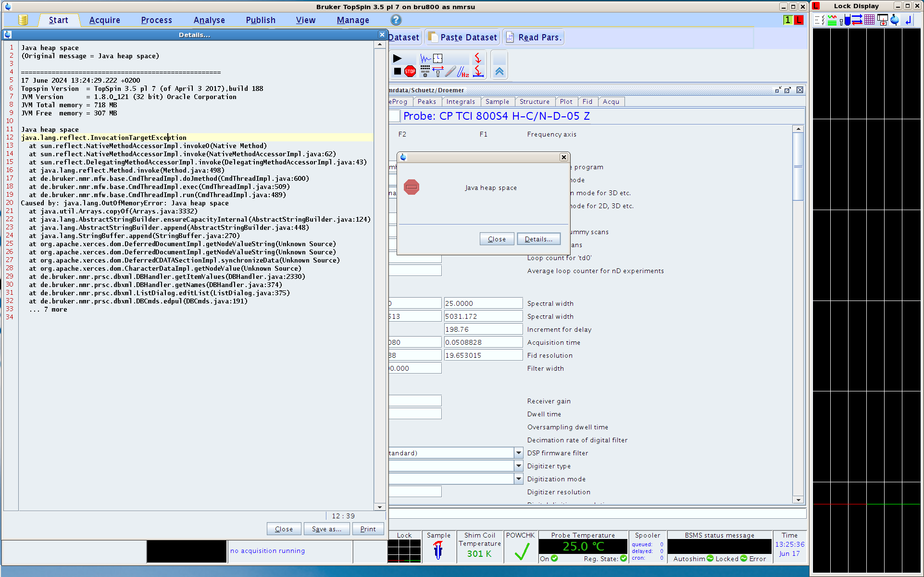Image resolution: width=924 pixels, height=577 pixels.
Task: Click the purple grid icon in Lock Display
Action: pyautogui.click(x=869, y=20)
